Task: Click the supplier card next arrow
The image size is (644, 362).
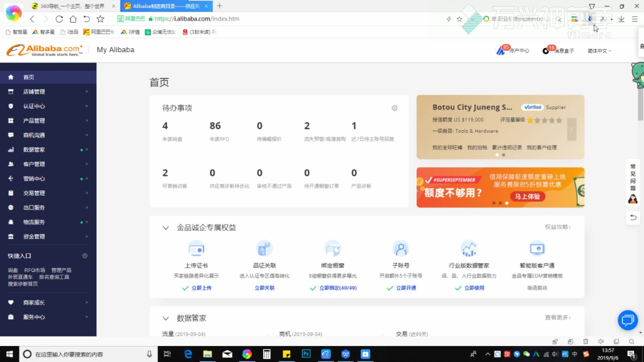Action: 572,129
